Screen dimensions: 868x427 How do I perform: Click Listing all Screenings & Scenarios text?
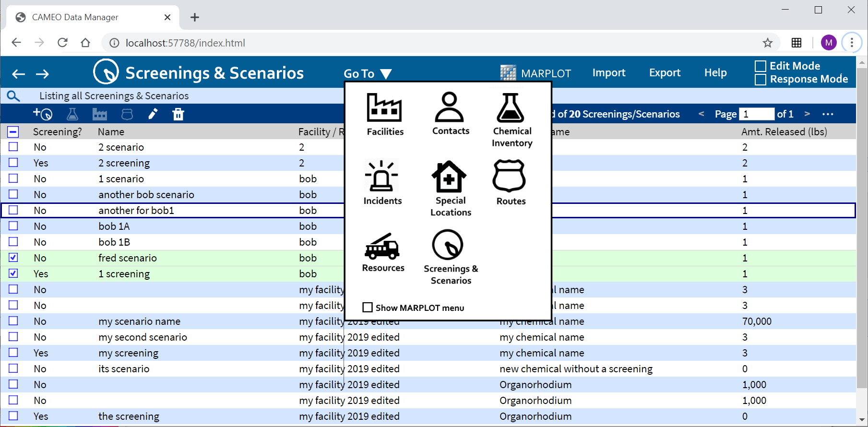pos(114,96)
